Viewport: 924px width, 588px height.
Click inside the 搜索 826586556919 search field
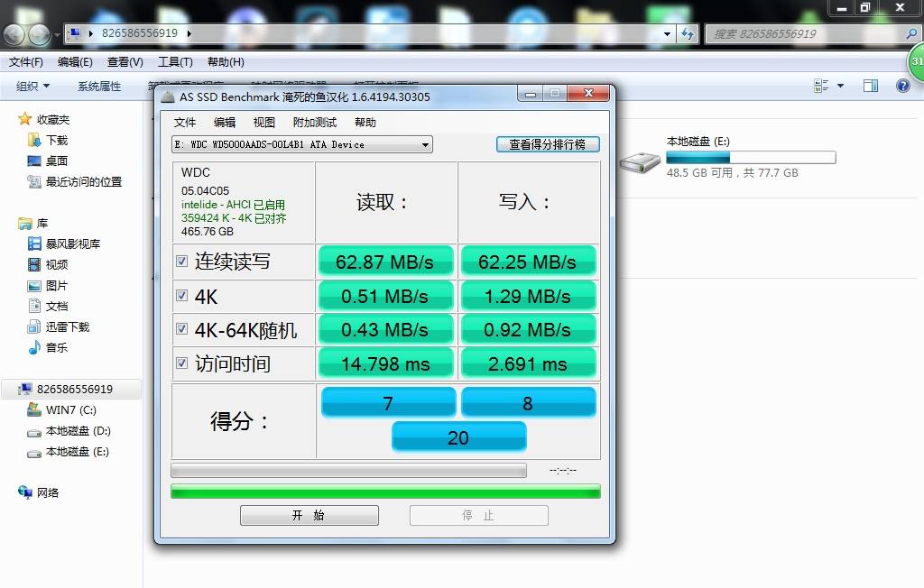point(803,34)
